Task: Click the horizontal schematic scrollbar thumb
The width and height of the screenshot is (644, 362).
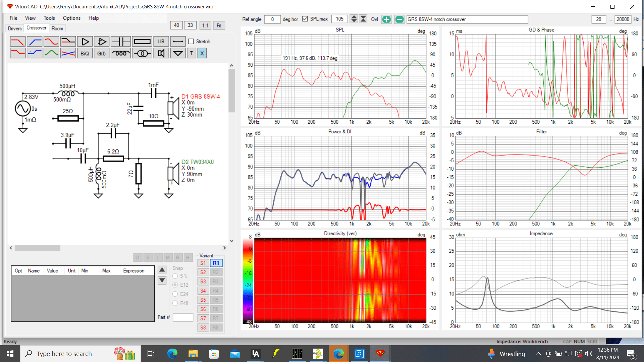Action: pyautogui.click(x=38, y=248)
